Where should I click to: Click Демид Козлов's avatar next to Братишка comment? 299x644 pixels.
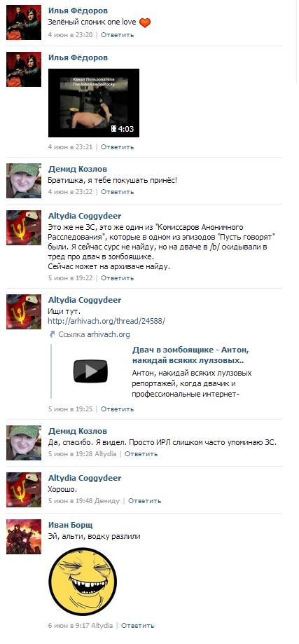(x=24, y=181)
